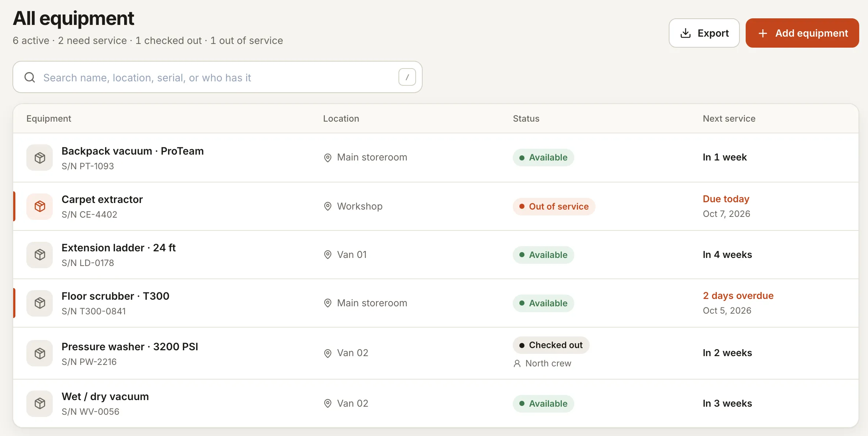The width and height of the screenshot is (868, 436).
Task: Click the Out of service status badge
Action: (x=554, y=206)
